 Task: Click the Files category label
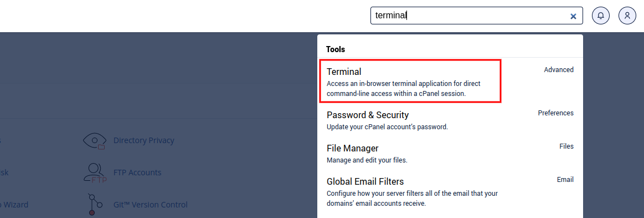point(566,146)
